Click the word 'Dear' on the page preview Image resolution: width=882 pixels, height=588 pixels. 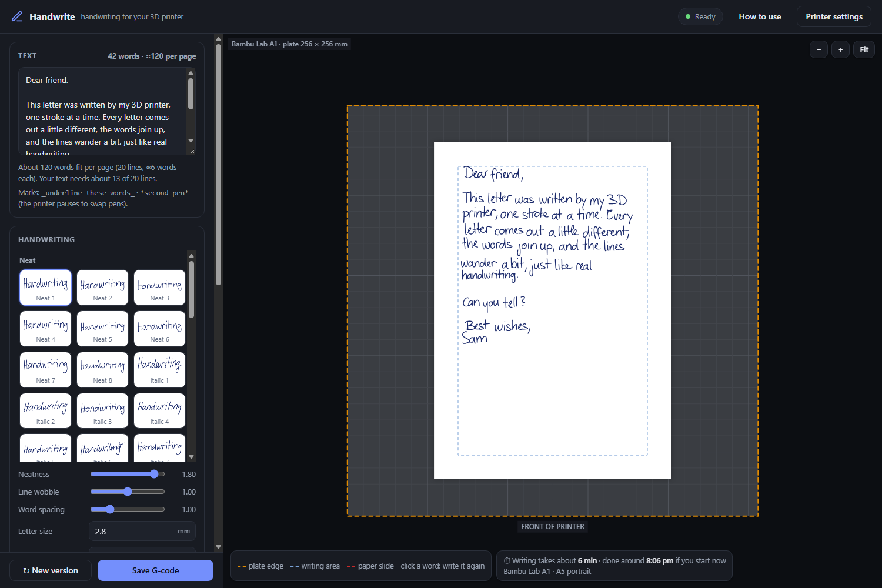tap(476, 173)
